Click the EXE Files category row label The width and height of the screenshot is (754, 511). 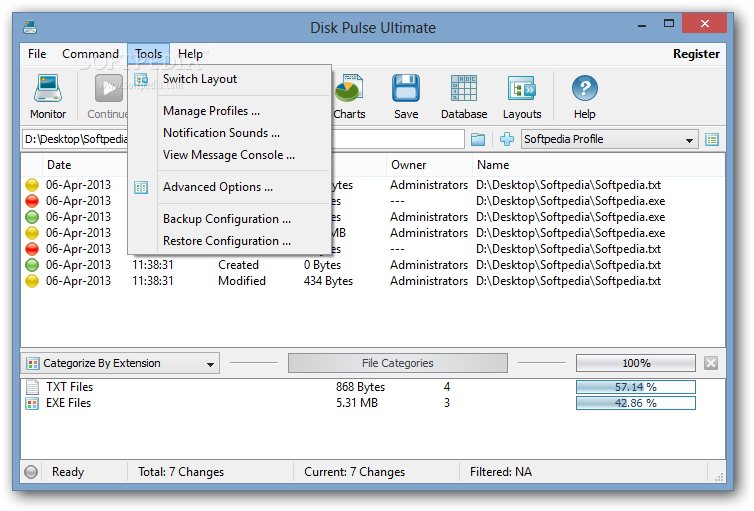pyautogui.click(x=68, y=403)
